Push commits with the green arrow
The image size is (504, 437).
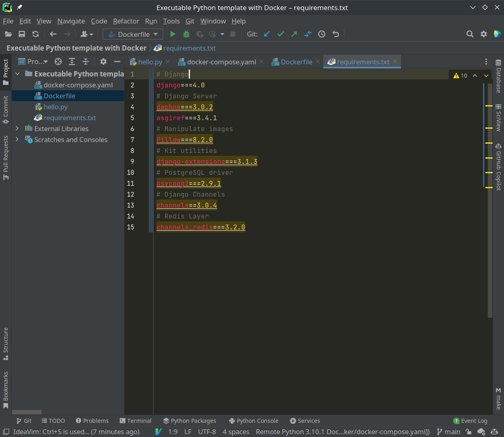coord(294,34)
